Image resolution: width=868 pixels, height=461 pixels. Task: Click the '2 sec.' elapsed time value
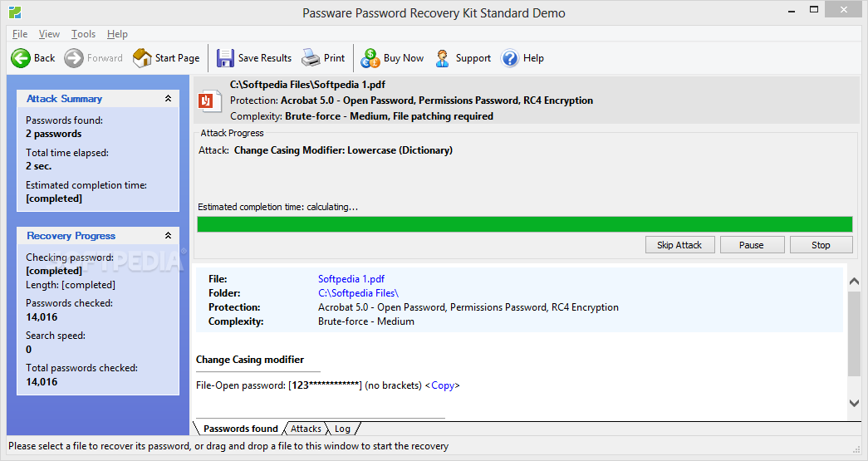point(39,166)
